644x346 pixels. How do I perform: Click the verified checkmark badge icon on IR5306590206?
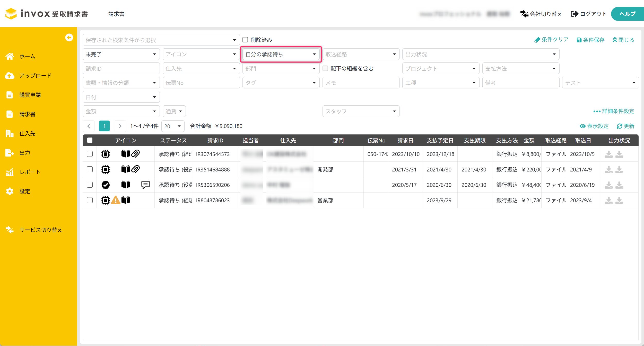(106, 185)
